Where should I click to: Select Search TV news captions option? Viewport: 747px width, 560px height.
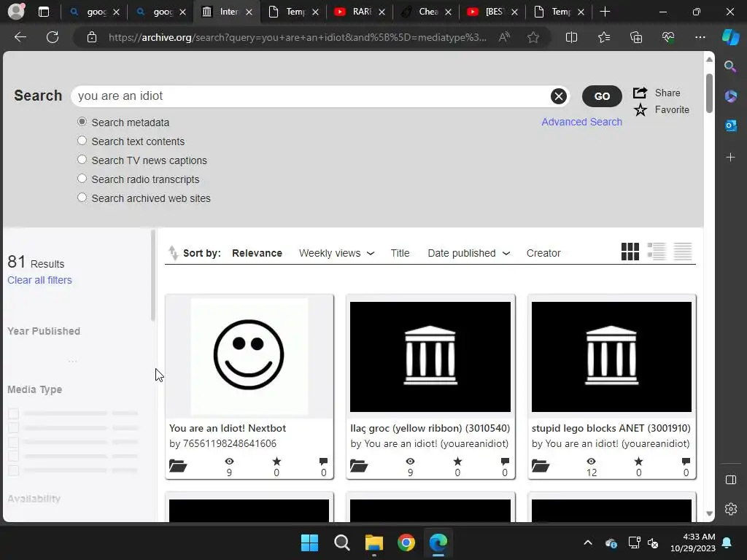click(82, 160)
